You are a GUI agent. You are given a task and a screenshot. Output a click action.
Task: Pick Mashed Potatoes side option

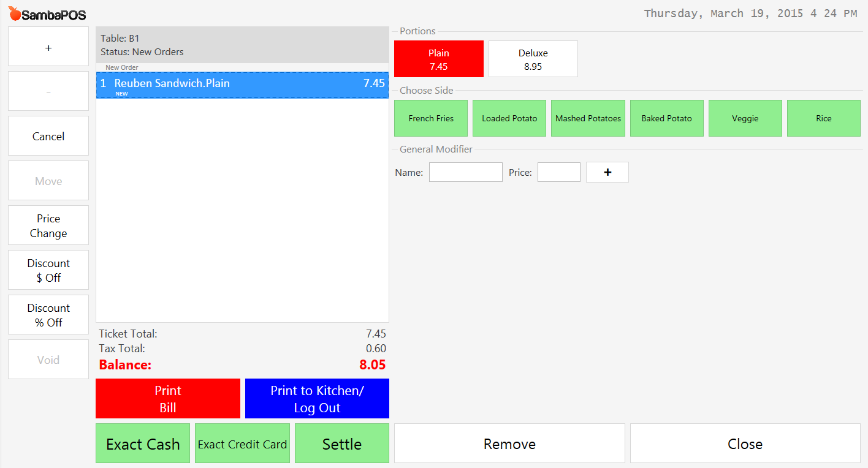(x=588, y=118)
